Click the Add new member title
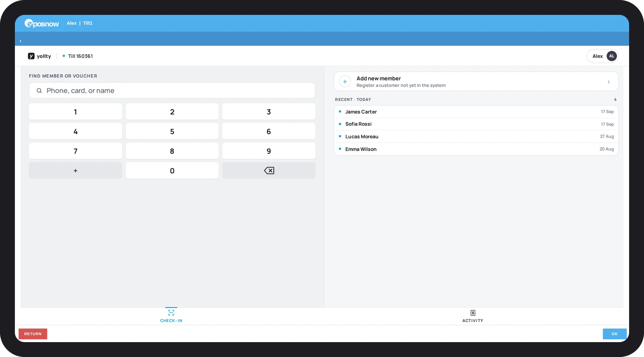Screen dimensions: 644x357 pyautogui.click(x=379, y=78)
